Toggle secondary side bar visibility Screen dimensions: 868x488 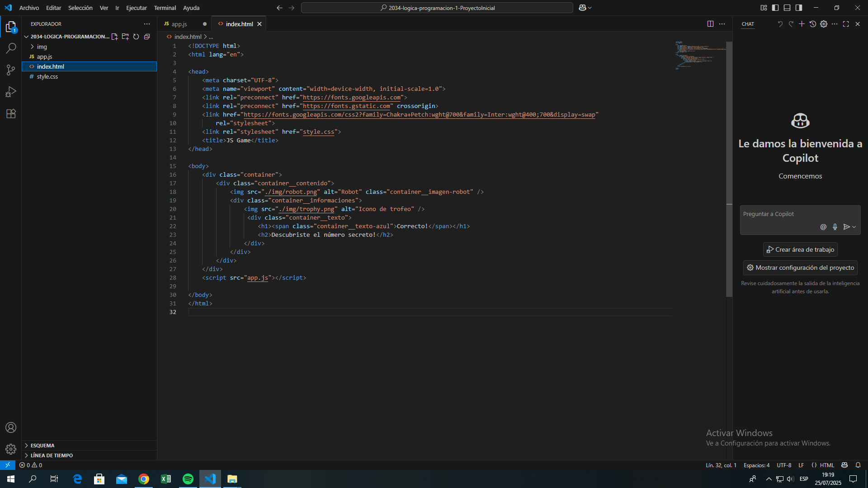799,8
